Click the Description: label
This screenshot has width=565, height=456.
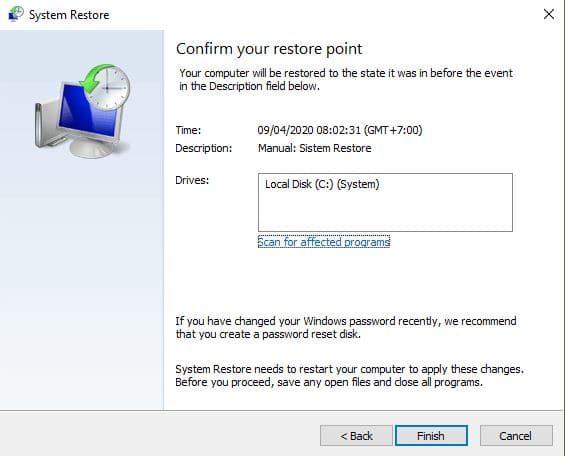coord(204,148)
